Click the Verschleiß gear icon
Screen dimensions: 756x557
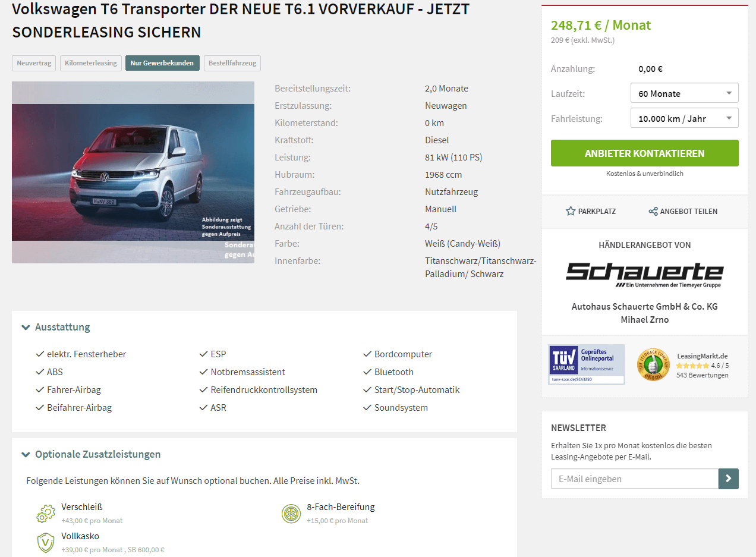[46, 514]
